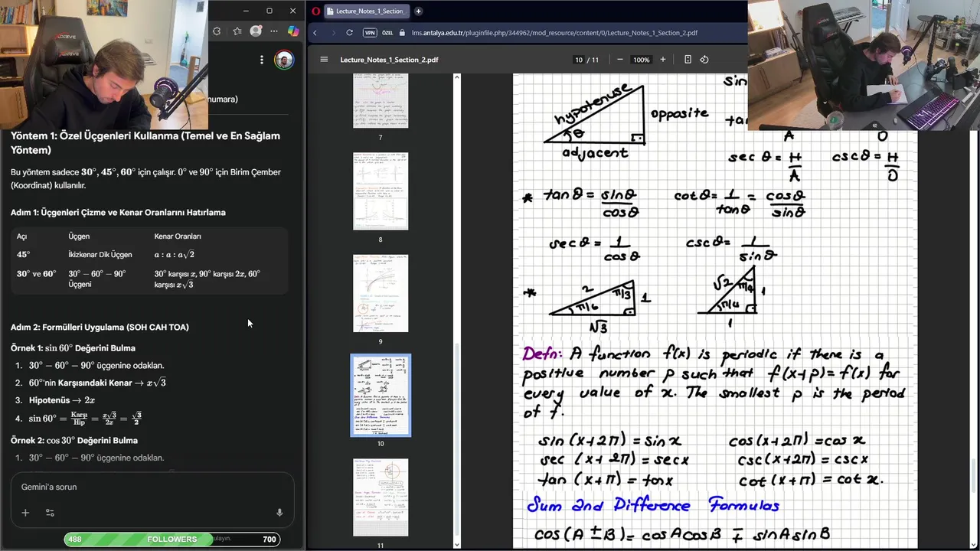Click 'Örnek 1: sin 60° Değerini Bulma'
Image resolution: width=980 pixels, height=551 pixels.
coord(73,348)
